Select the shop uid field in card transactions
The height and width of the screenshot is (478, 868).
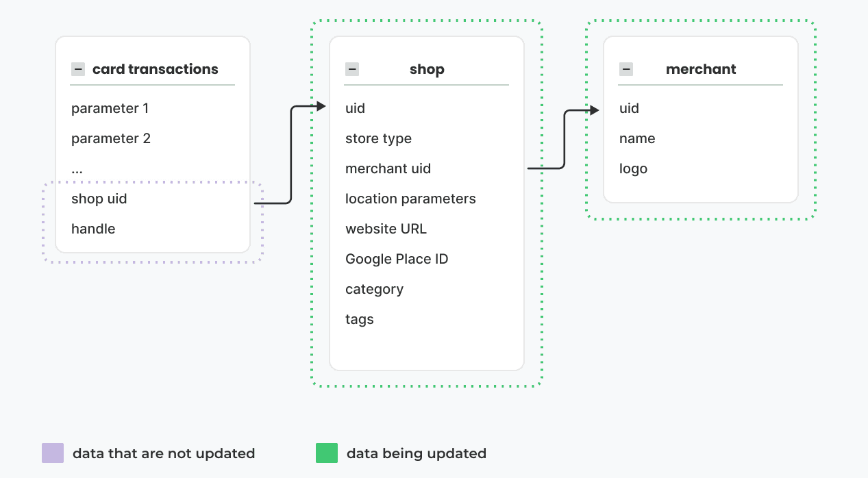pyautogui.click(x=99, y=199)
